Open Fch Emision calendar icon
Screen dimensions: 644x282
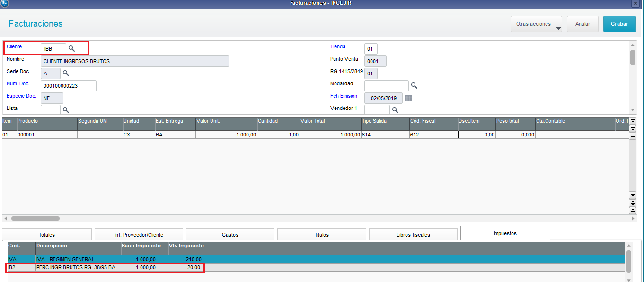pos(408,98)
